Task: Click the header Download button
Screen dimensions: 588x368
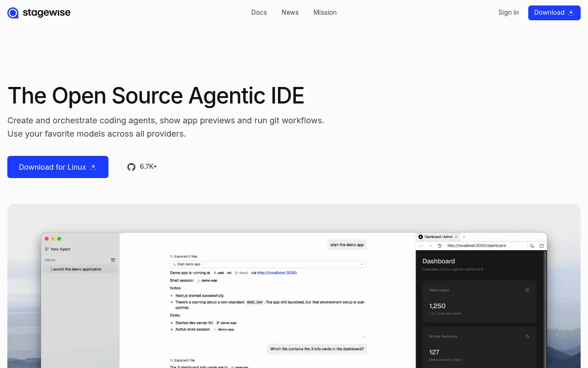Action: 554,12
